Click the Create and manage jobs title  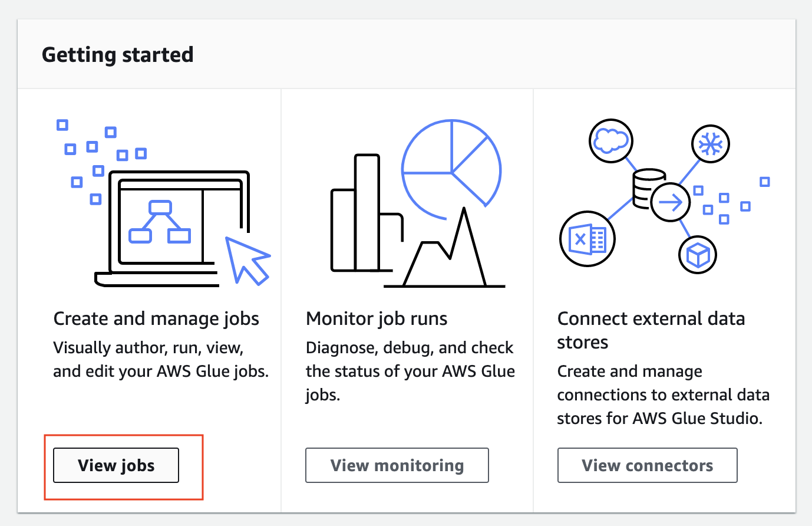156,318
